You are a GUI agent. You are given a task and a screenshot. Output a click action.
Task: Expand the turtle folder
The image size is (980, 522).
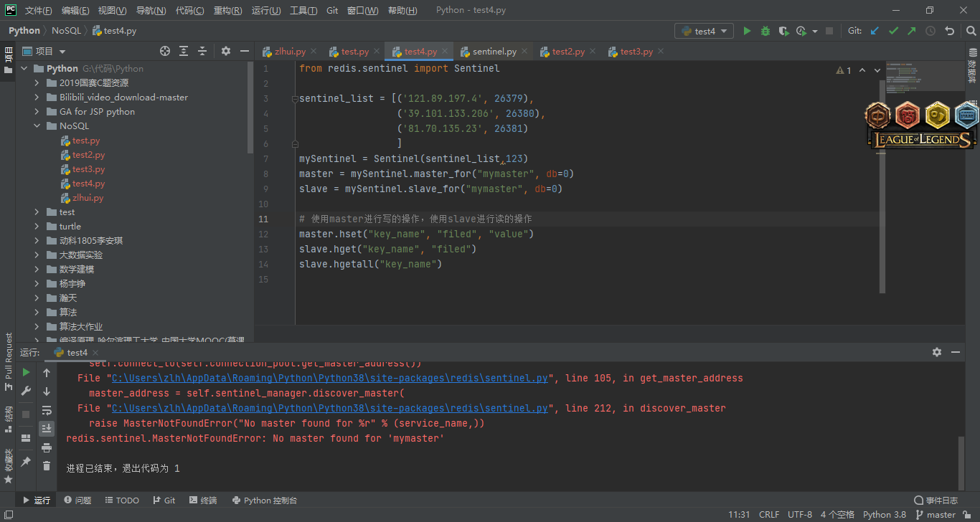[x=37, y=227]
